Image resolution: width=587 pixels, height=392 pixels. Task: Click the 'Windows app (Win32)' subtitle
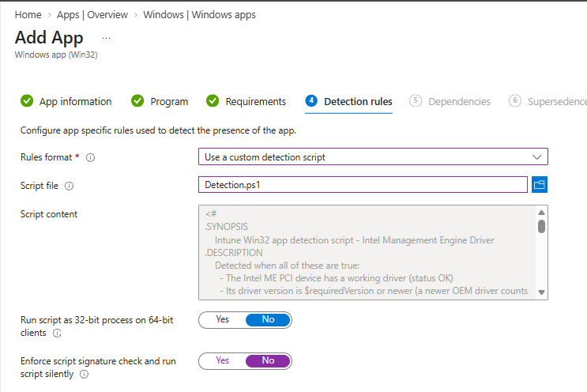[x=56, y=55]
